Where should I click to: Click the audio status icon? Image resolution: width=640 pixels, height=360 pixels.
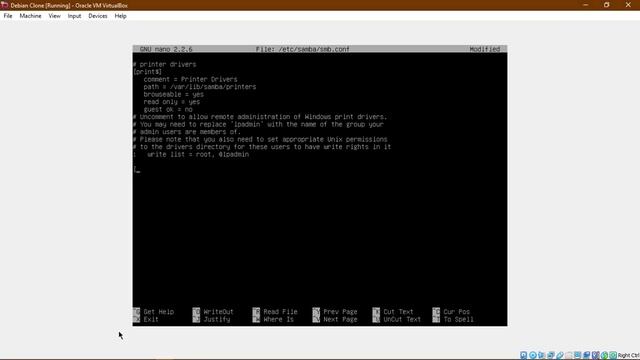click(542, 355)
